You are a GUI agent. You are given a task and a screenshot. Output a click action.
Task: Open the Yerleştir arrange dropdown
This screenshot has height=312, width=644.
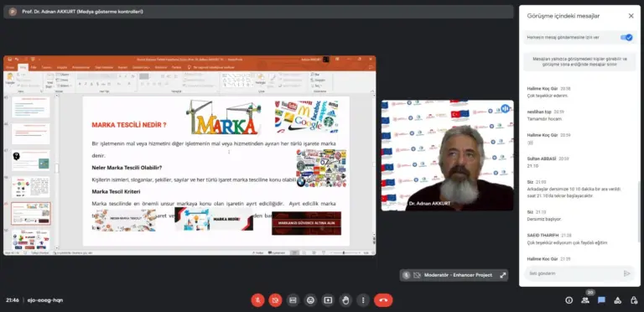pos(261,80)
